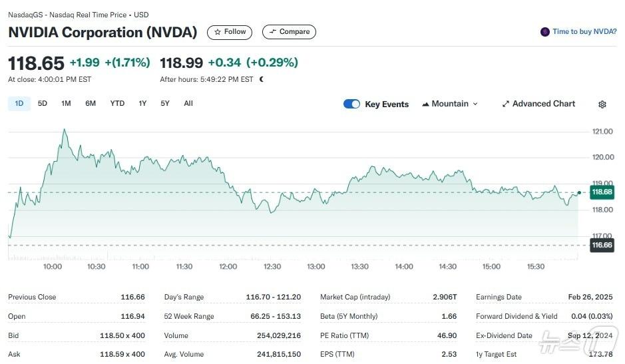Screen dimensions: 625x364
Task: Click the NasdaqGS Real Time Price text
Action: click(x=78, y=15)
